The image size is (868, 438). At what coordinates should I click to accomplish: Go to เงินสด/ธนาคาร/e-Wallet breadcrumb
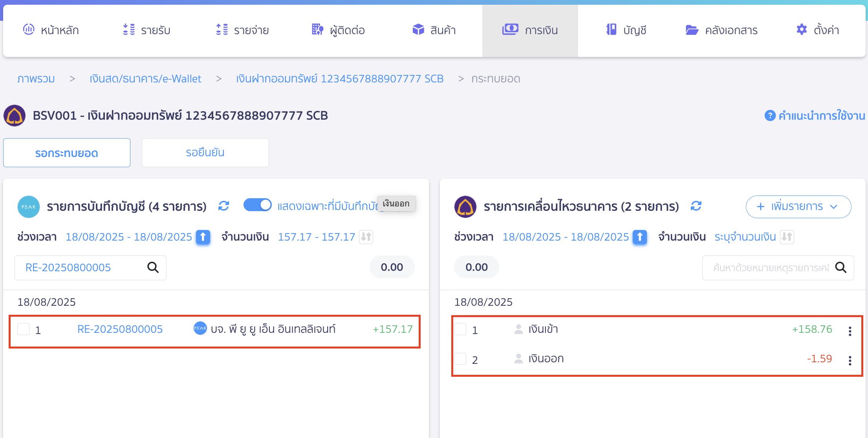(145, 79)
